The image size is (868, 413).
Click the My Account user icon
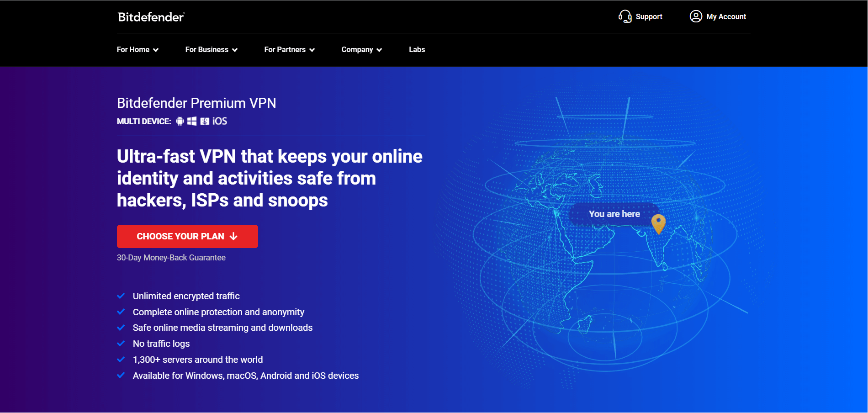(x=696, y=16)
